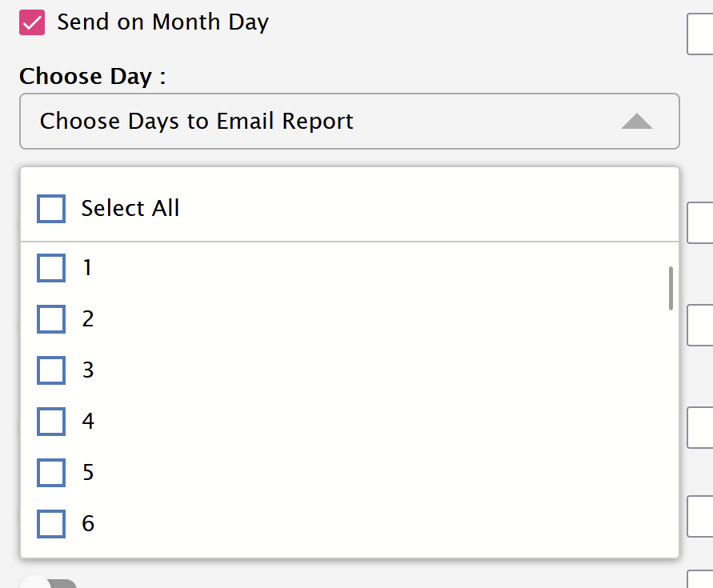Uncheck the Send on Month Day checkbox
Image resolution: width=713 pixels, height=588 pixels.
[32, 22]
